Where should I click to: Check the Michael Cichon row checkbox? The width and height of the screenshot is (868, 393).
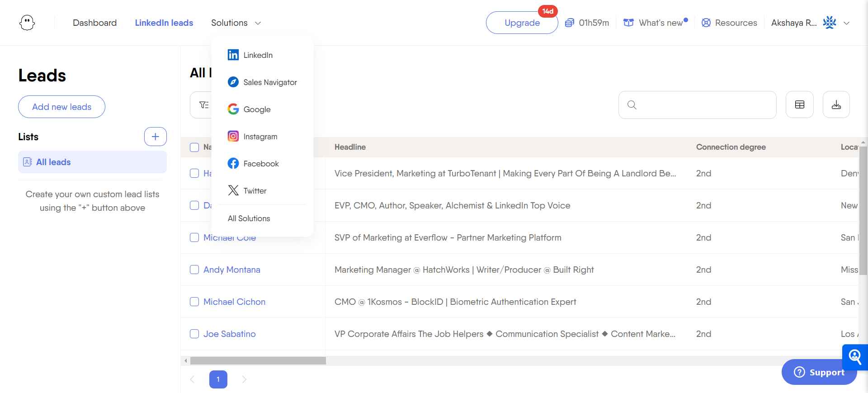click(194, 302)
